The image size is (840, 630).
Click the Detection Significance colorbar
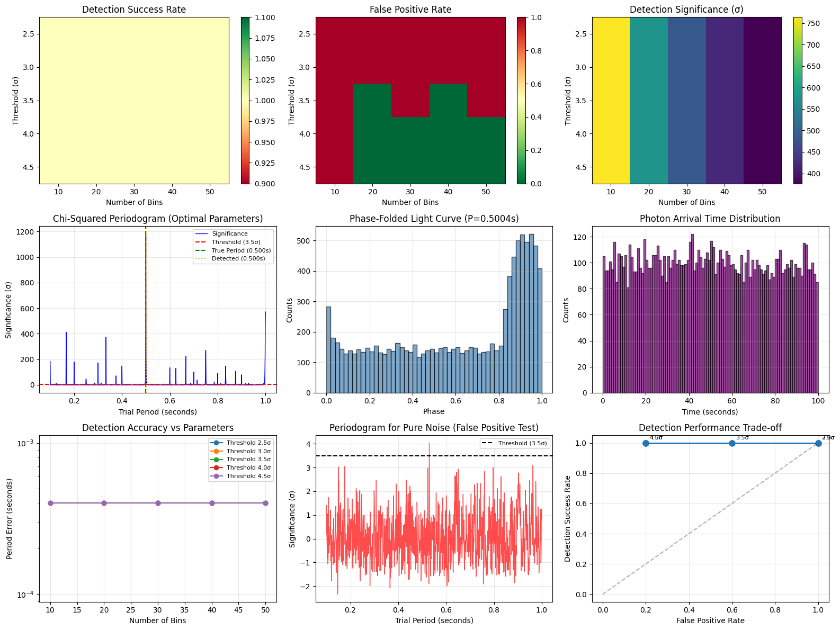[x=798, y=101]
